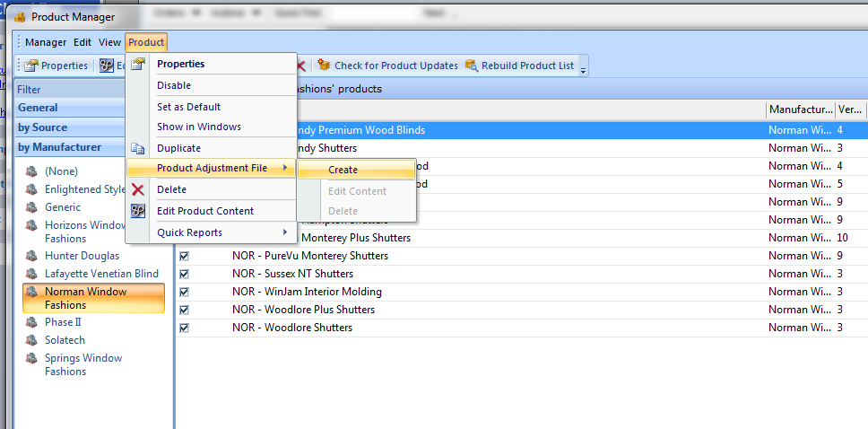
Task: Close the highlighted Product menu
Action: pos(146,42)
